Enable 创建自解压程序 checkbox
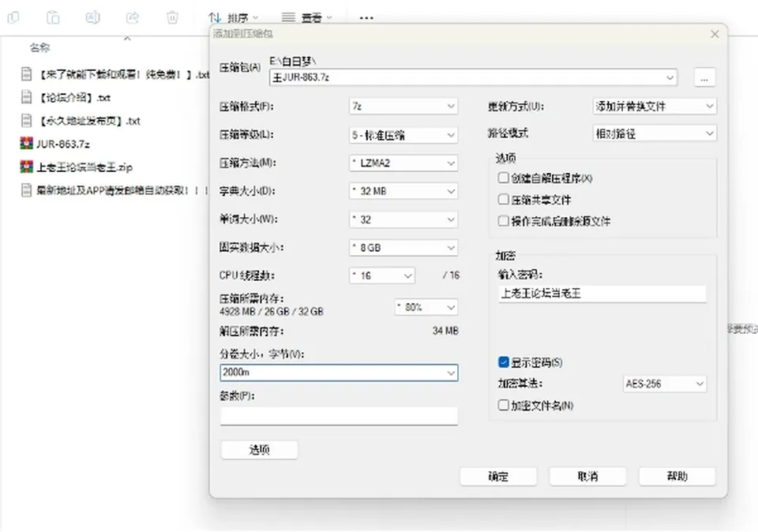Viewport: 758px width, 532px height. coord(503,178)
